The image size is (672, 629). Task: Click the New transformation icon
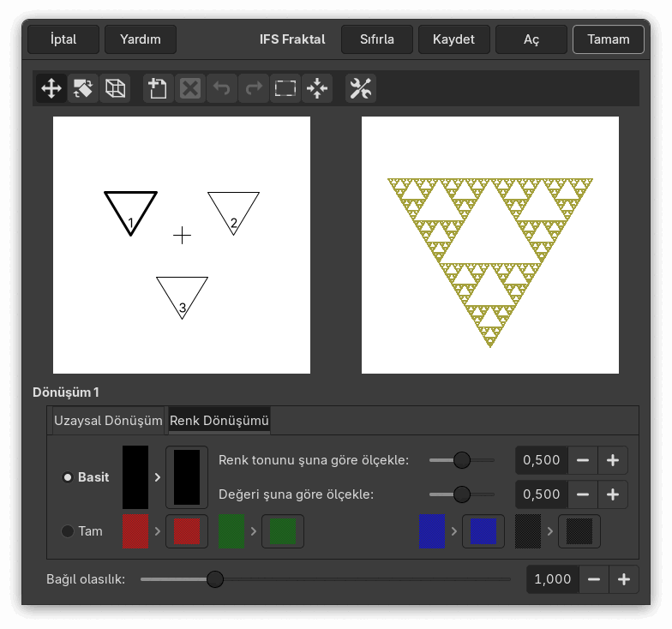[158, 89]
